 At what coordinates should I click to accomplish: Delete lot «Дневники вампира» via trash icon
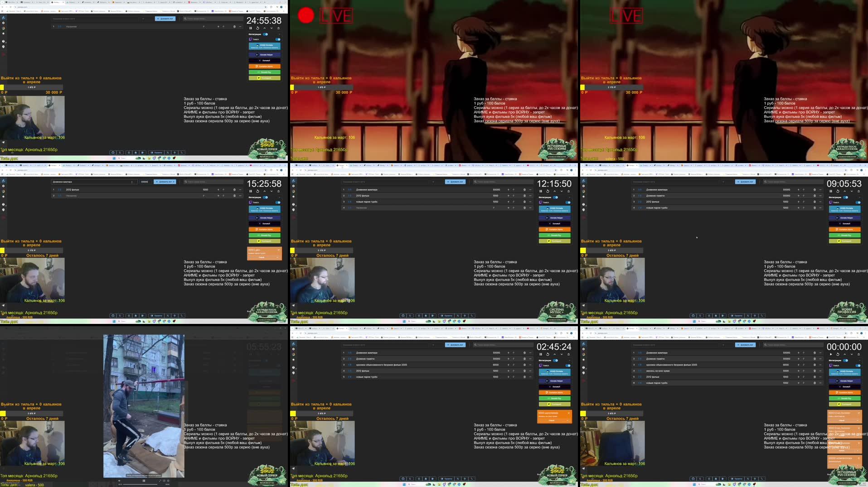524,190
